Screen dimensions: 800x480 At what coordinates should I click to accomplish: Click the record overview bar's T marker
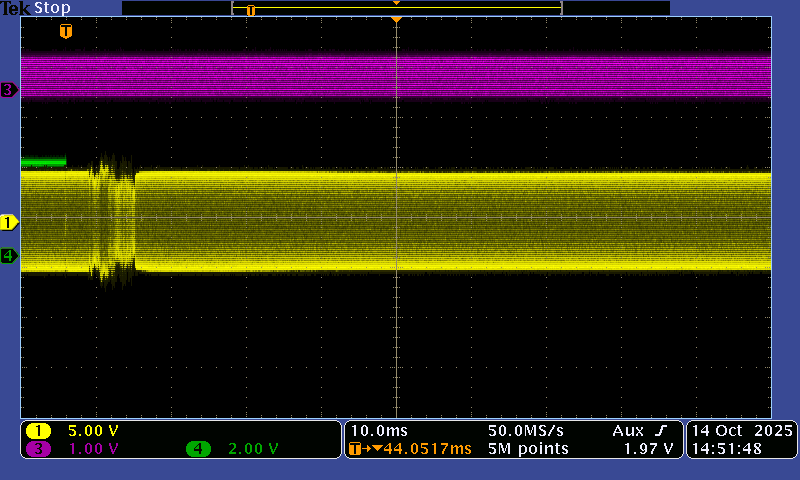(251, 10)
